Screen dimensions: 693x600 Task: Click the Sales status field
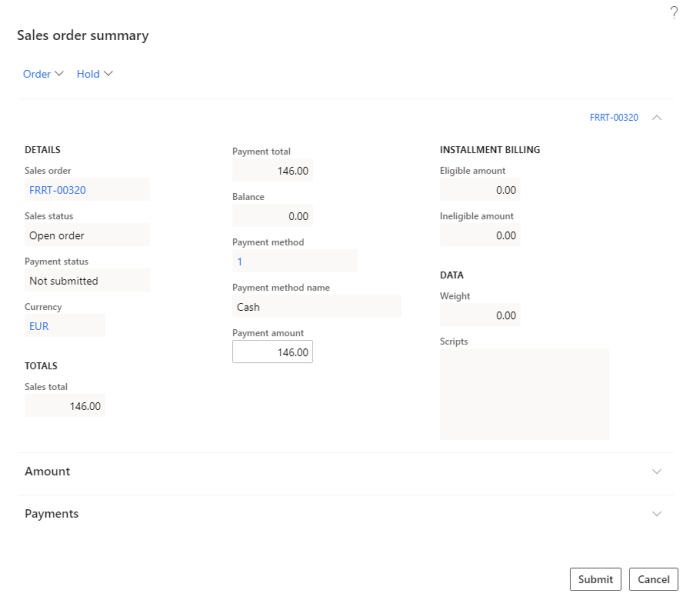point(87,236)
